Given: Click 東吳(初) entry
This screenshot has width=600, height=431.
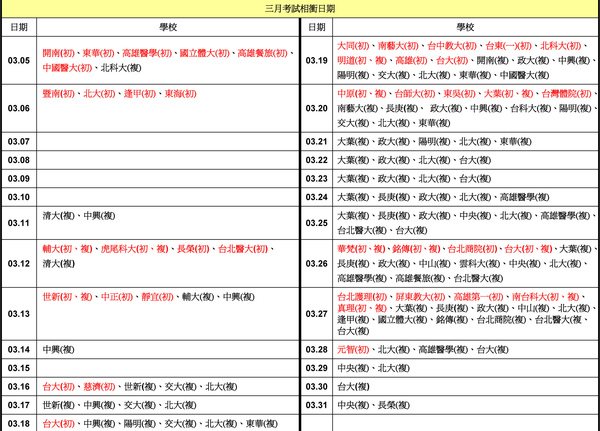Looking at the screenshot, I should click(x=459, y=94).
